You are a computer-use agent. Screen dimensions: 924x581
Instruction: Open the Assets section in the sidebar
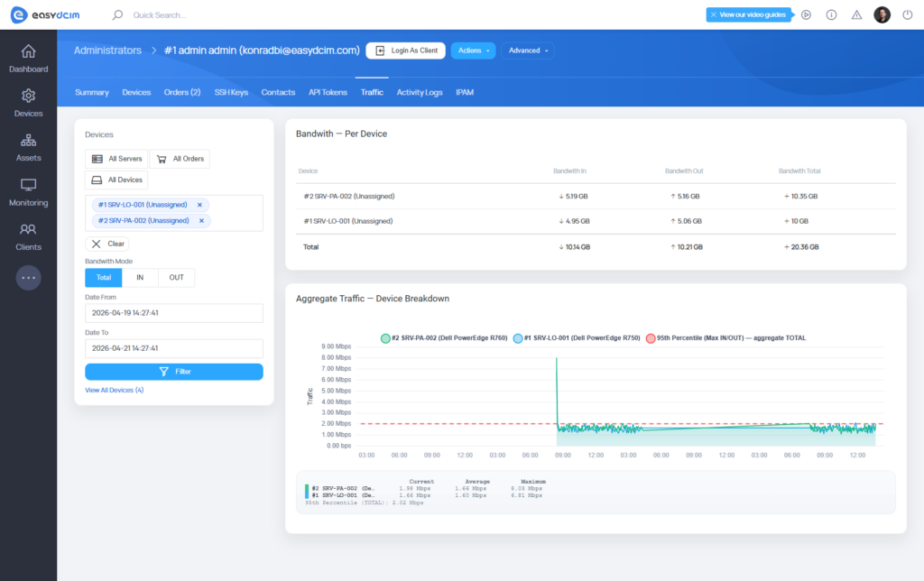tap(28, 147)
